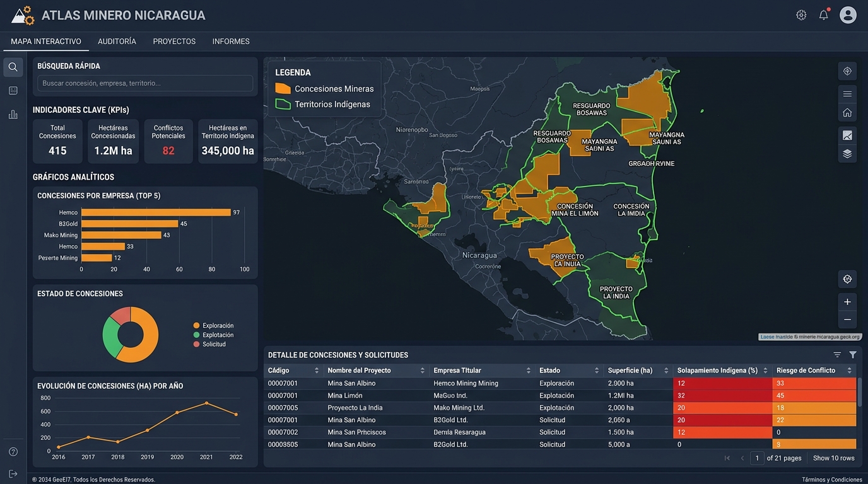Zoom in on the map

click(847, 302)
